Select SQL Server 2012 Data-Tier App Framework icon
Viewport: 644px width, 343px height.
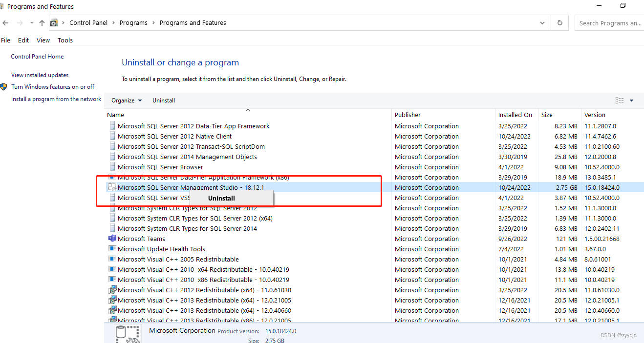pos(112,126)
